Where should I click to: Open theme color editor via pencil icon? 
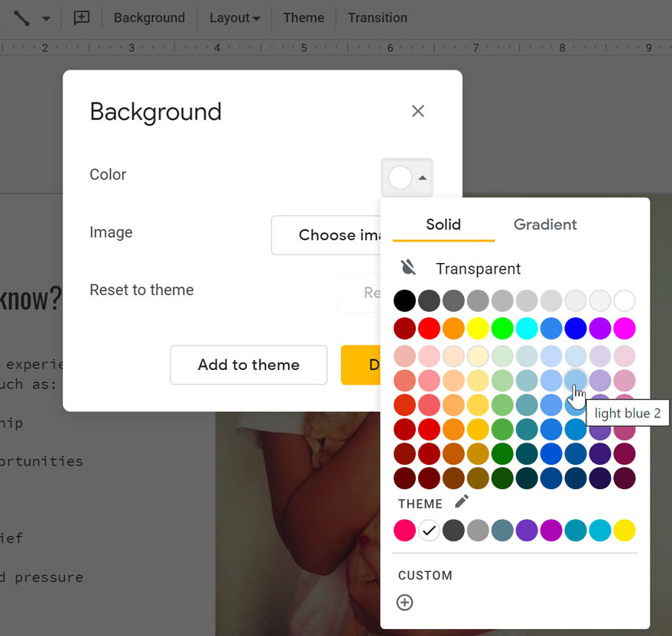coord(461,502)
